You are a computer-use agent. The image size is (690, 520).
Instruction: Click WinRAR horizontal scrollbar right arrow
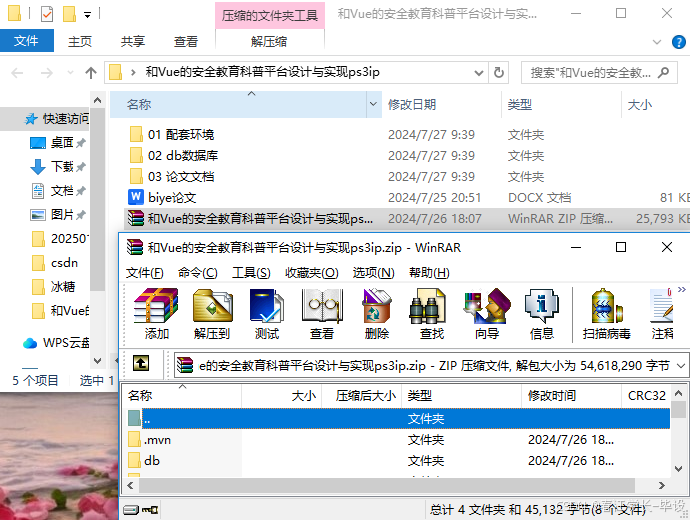coord(662,485)
